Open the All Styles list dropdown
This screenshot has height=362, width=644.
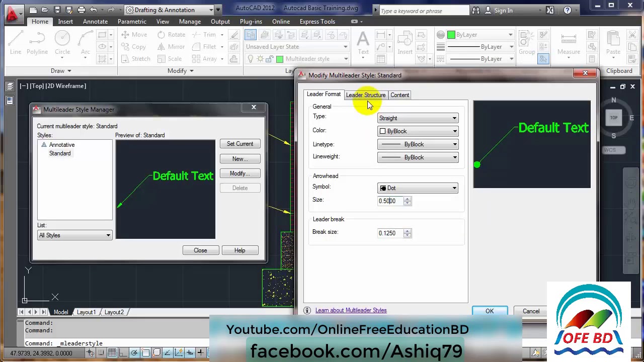pos(74,235)
